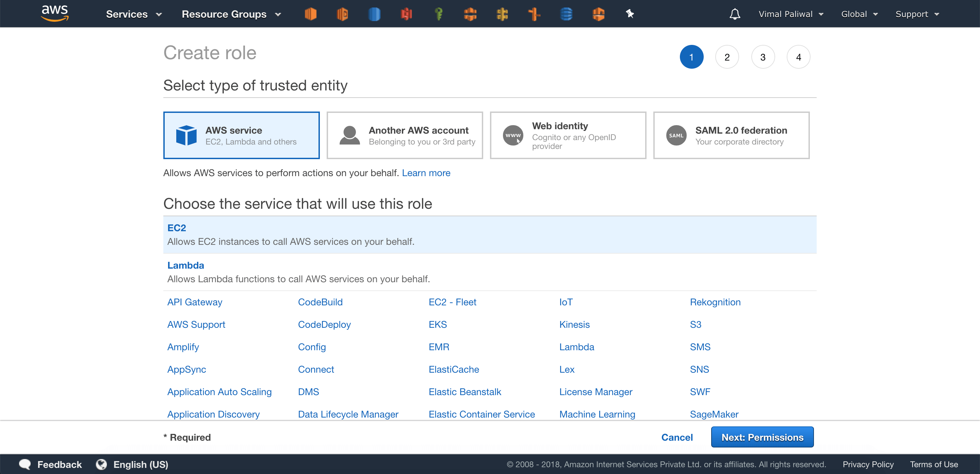This screenshot has width=980, height=474.
Task: Open the green key IAM shortcut icon
Action: pos(438,14)
